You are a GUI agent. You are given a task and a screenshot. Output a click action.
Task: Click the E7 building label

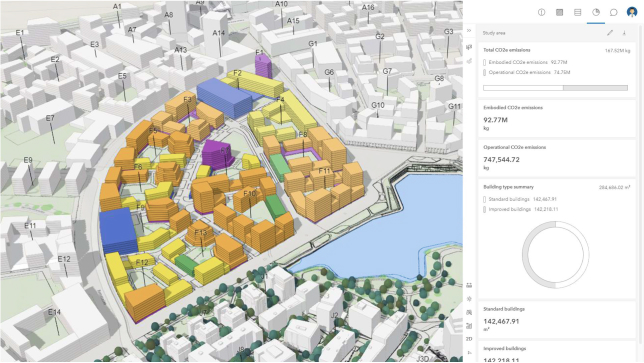50,118
